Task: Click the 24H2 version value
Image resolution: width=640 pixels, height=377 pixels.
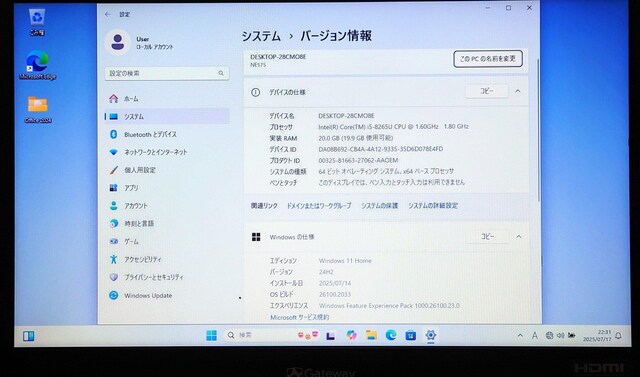Action: (326, 272)
